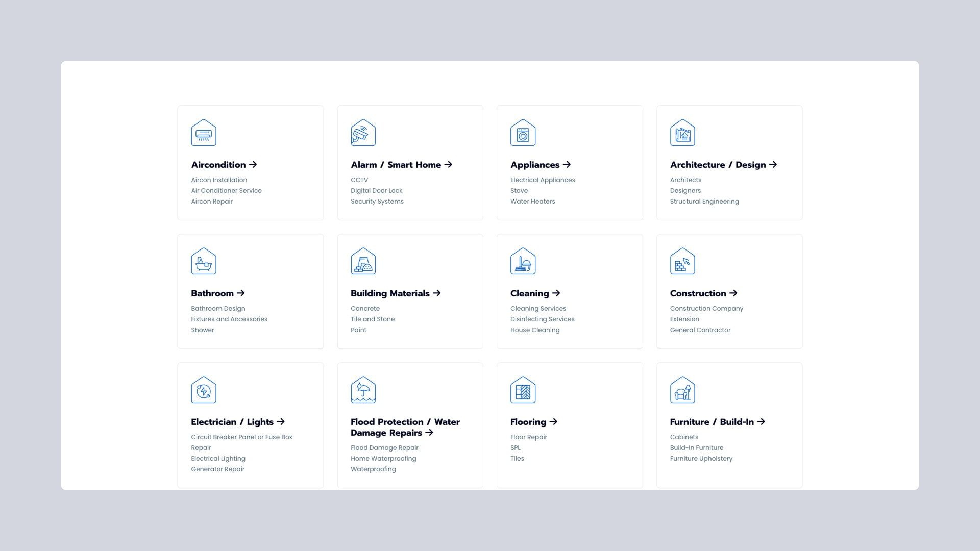Click the Structural Engineering link
Viewport: 980px width, 551px height.
click(x=704, y=201)
